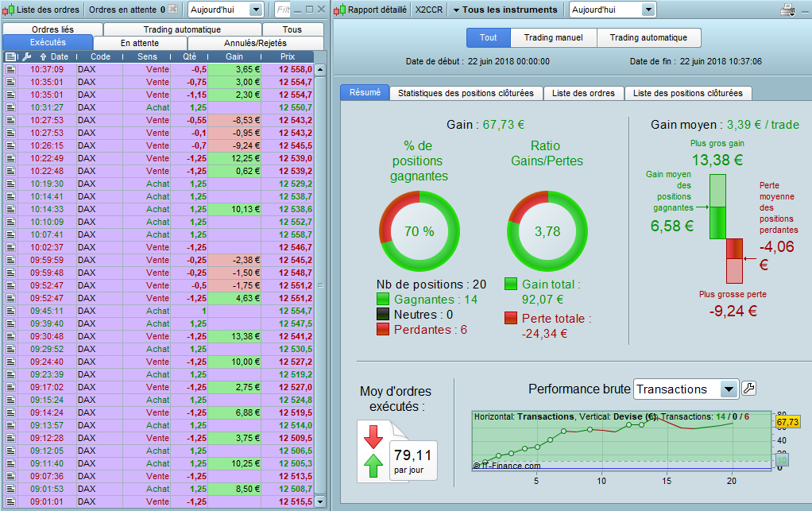Image resolution: width=812 pixels, height=511 pixels.
Task: Click the 12,25 € gain cell
Action: [234, 158]
